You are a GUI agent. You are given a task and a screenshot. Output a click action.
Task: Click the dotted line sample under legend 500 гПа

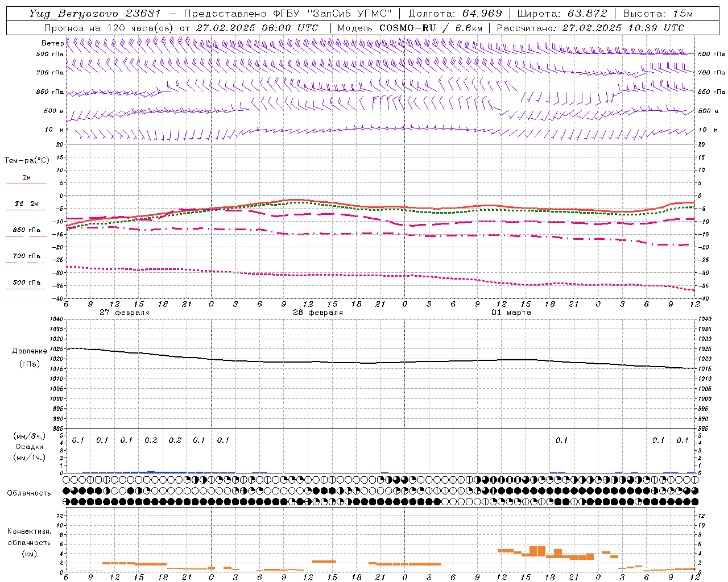coord(26,289)
